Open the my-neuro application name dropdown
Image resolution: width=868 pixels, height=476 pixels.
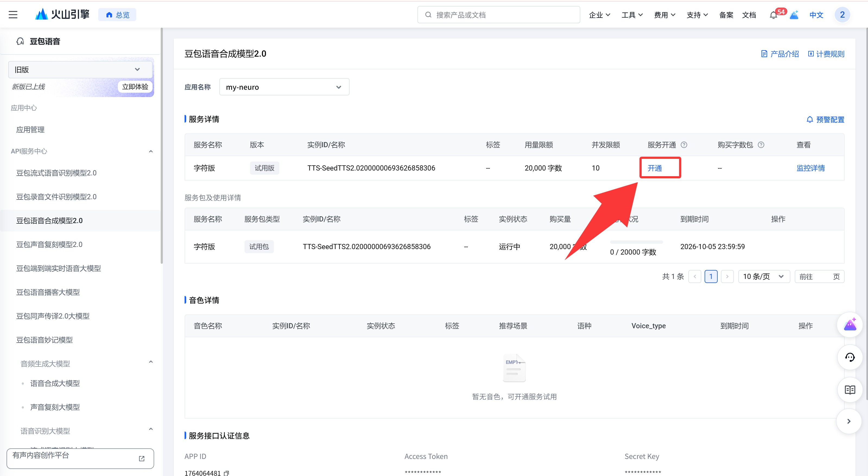pos(284,87)
